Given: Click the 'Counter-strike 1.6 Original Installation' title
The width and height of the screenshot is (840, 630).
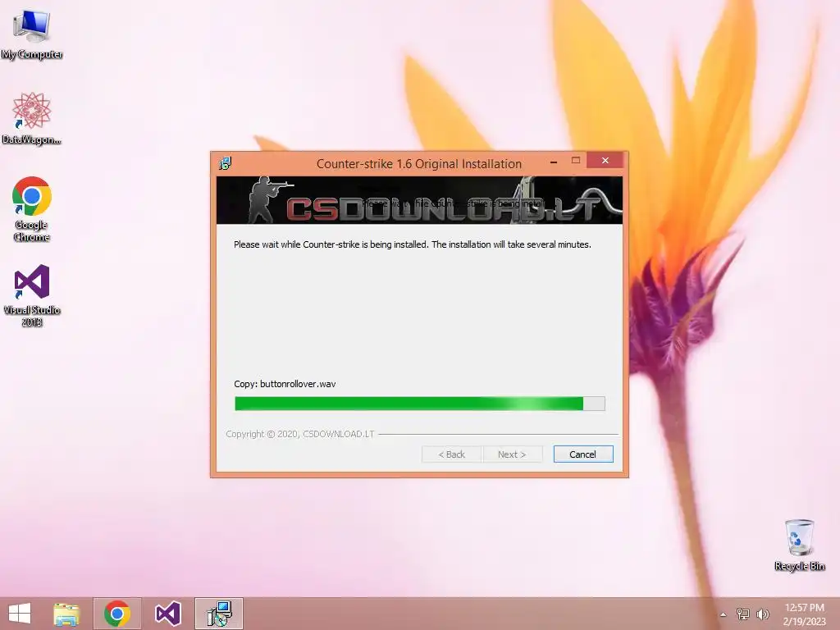Looking at the screenshot, I should click(419, 164).
